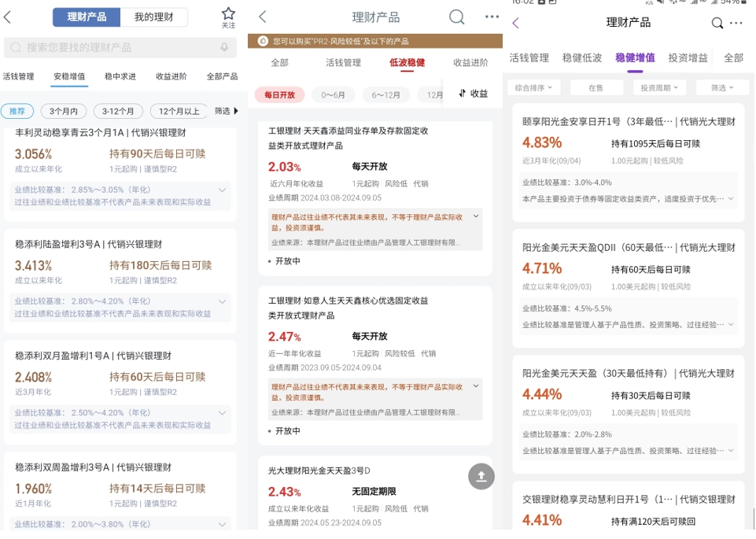
Task: Tap the star 关注 follow icon
Action: [228, 16]
